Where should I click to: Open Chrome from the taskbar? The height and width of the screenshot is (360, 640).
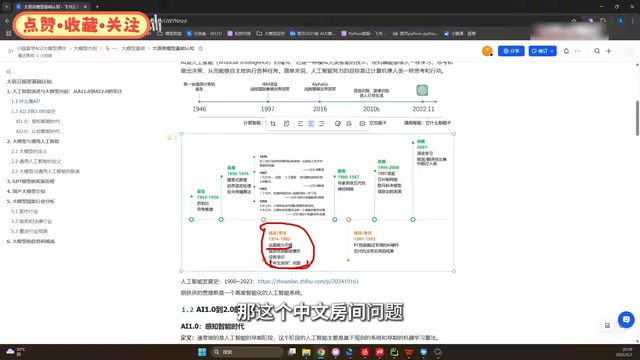pyautogui.click(x=321, y=352)
